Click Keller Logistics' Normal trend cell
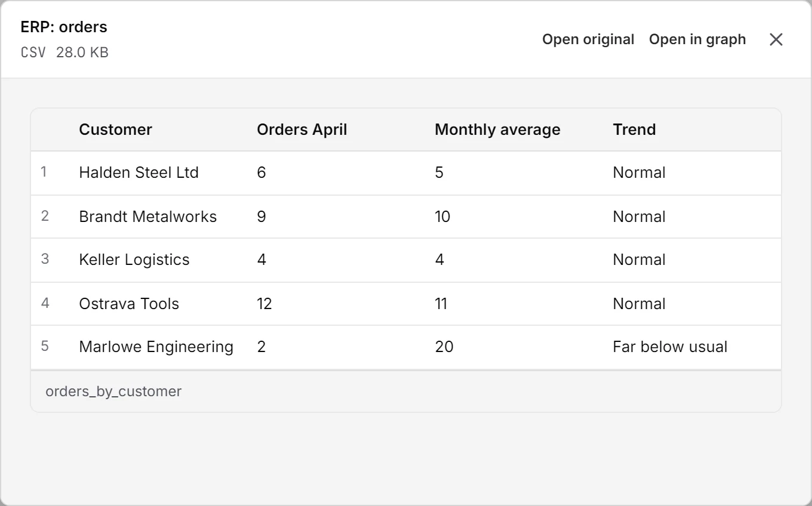Image resolution: width=812 pixels, height=506 pixels. click(639, 260)
